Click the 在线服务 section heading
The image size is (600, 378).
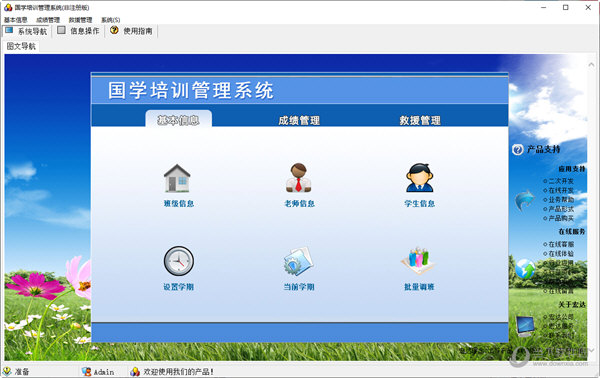click(x=572, y=231)
